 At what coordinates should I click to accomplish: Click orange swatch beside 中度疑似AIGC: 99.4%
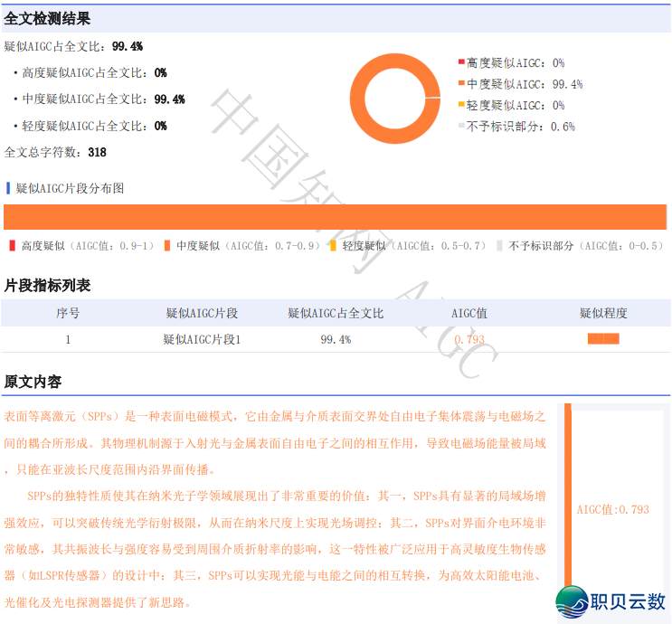coord(461,84)
